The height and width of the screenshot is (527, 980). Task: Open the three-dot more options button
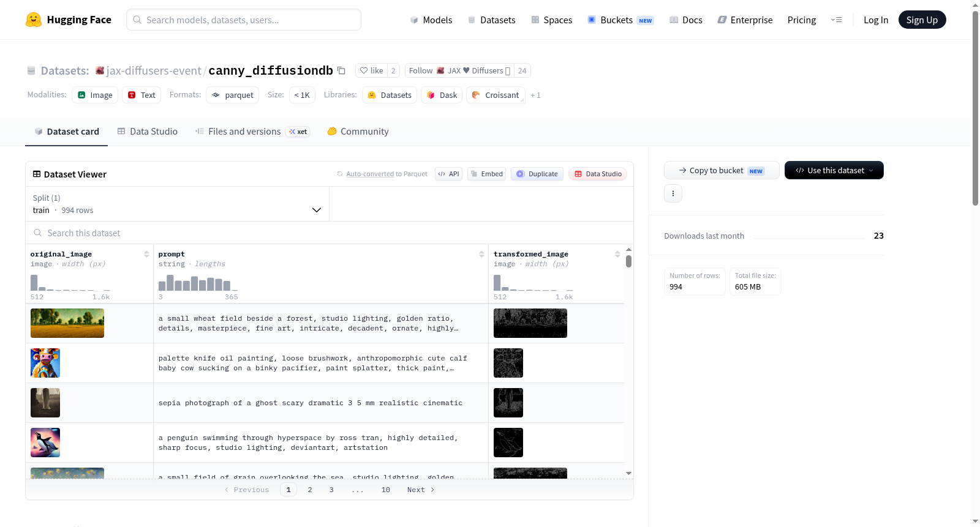[x=673, y=193]
